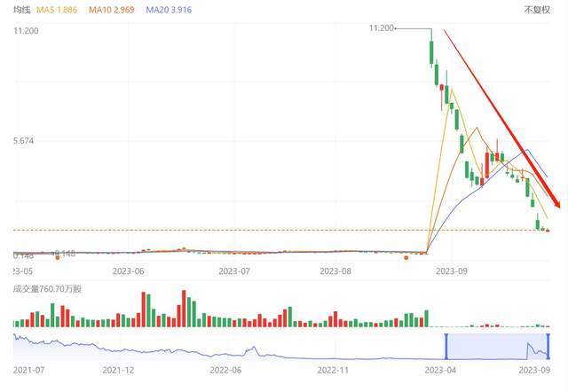The width and height of the screenshot is (568, 392).
Task: Click the orange event dot near 2023-05
Action: pyautogui.click(x=58, y=257)
